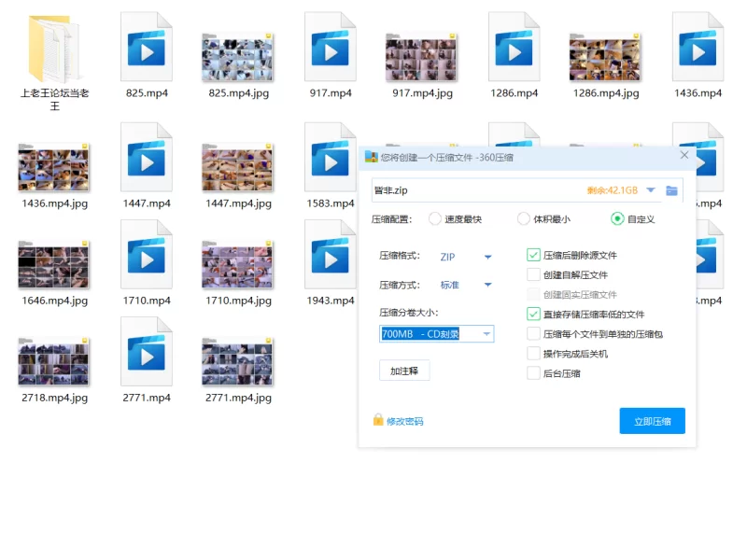Select the 速度最快 radio option
The width and height of the screenshot is (747, 560).
435,219
